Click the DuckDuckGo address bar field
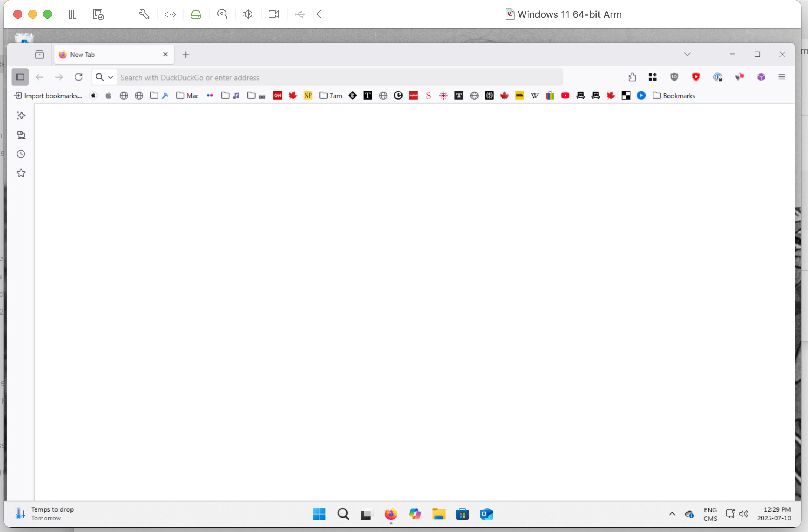The height and width of the screenshot is (532, 808). coord(334,78)
